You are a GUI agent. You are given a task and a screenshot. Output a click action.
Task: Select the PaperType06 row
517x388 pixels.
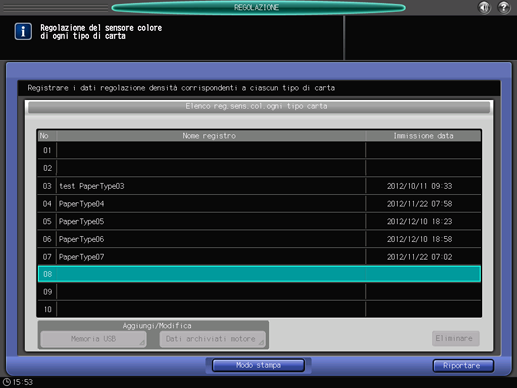pos(259,239)
